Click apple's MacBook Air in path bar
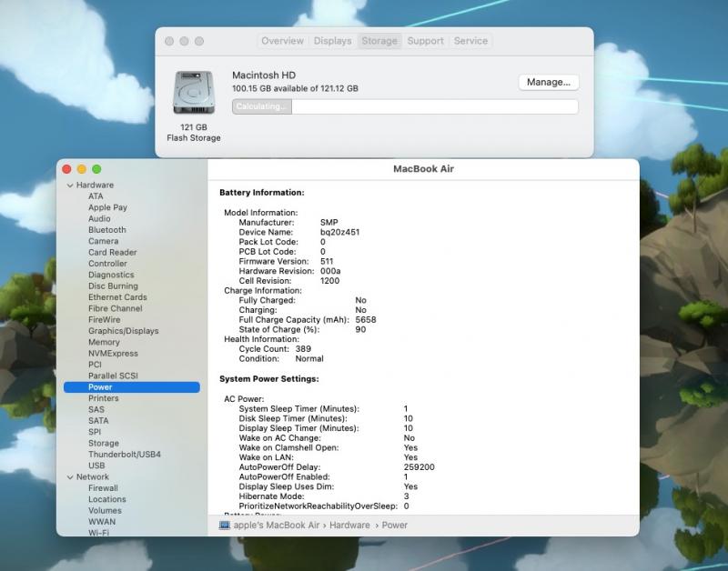The width and height of the screenshot is (728, 571). click(x=277, y=525)
